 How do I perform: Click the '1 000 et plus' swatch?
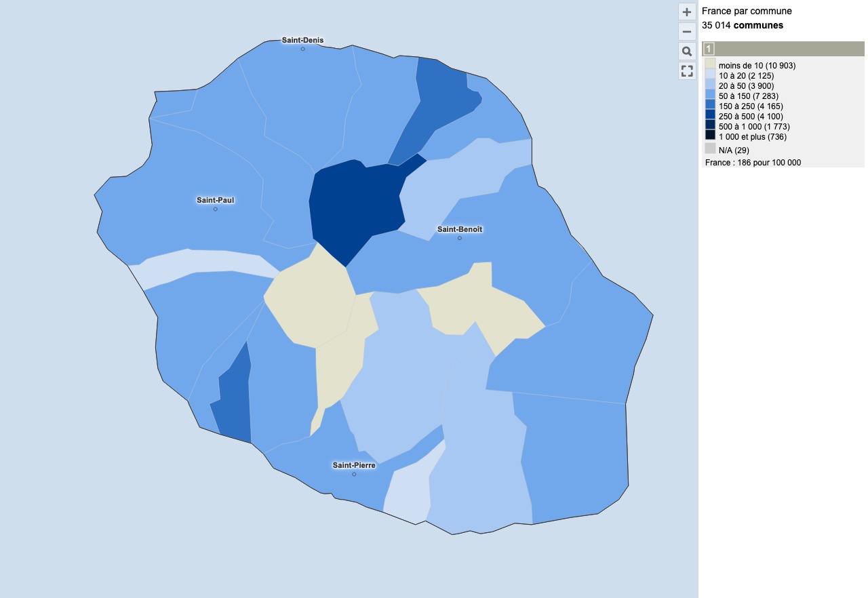click(x=710, y=136)
